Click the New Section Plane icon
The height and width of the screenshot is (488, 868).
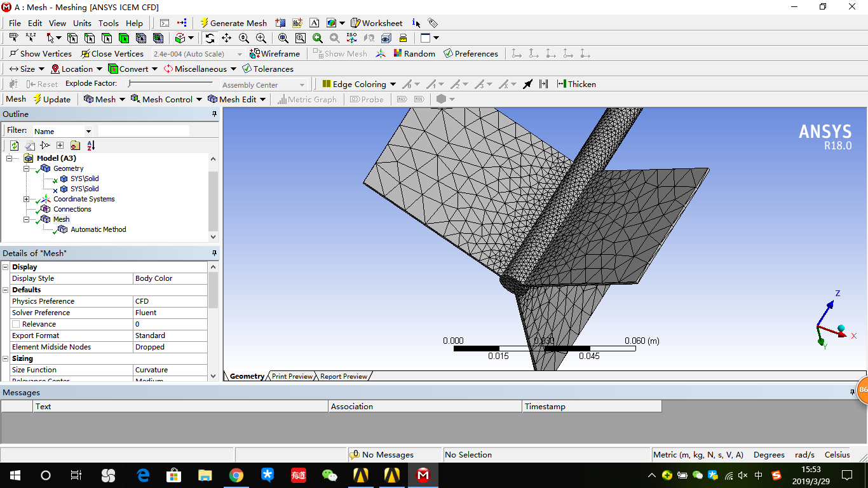280,23
